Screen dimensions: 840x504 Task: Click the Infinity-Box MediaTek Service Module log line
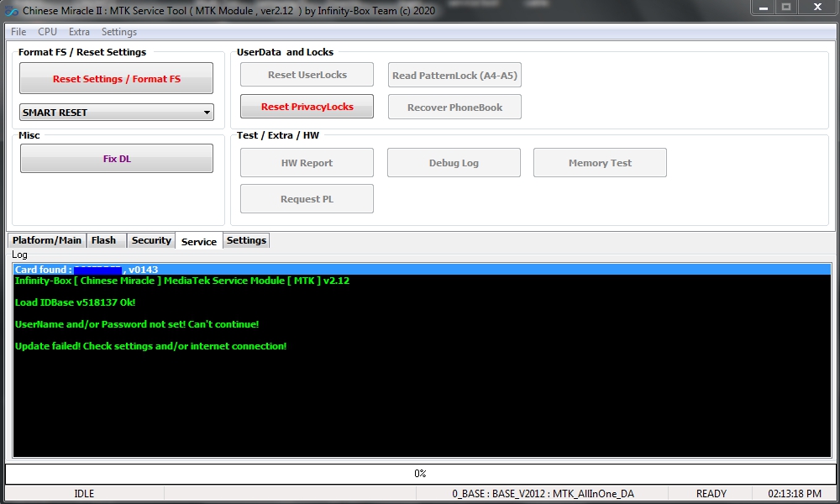(182, 280)
